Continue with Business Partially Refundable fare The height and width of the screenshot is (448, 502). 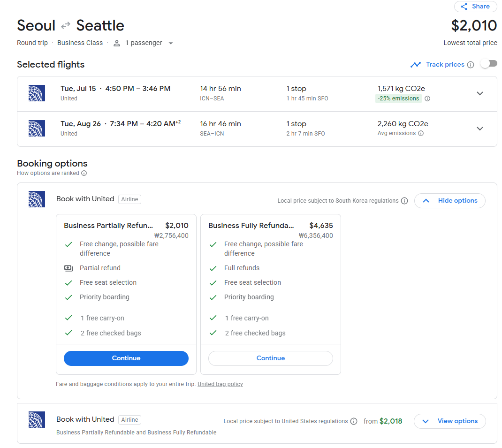tap(126, 358)
